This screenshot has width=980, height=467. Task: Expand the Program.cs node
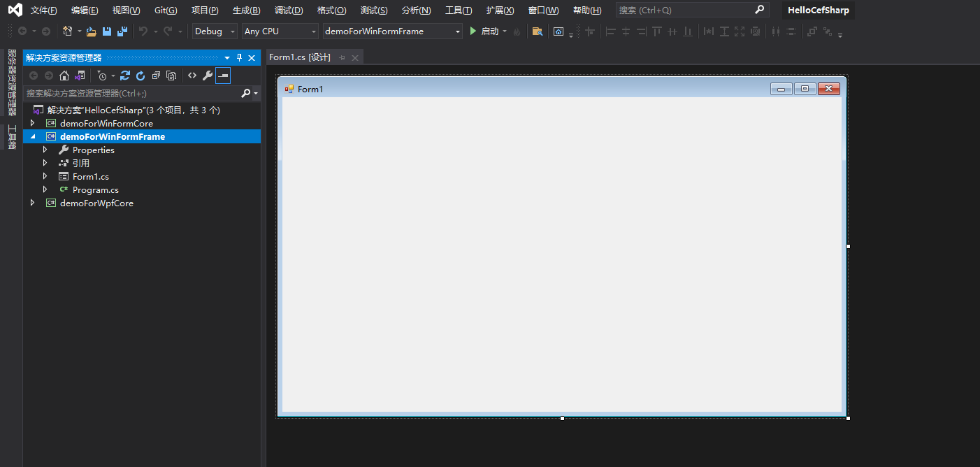45,189
